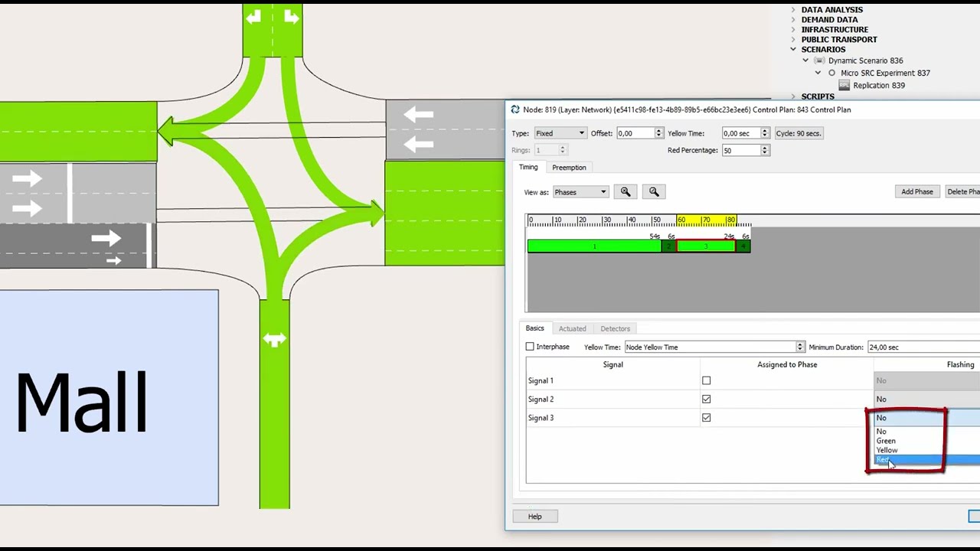Screen dimensions: 980x551
Task: Select Replication 839 in the tree
Action: (879, 86)
